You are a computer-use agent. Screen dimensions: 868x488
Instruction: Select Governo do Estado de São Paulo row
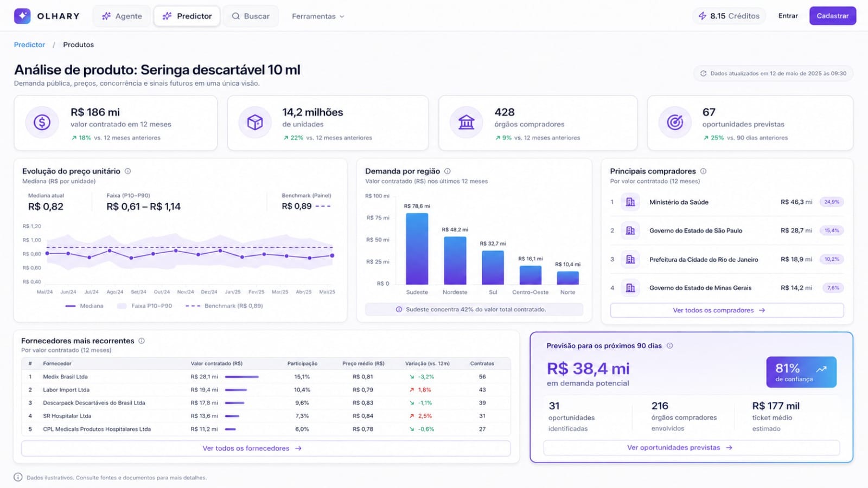727,231
